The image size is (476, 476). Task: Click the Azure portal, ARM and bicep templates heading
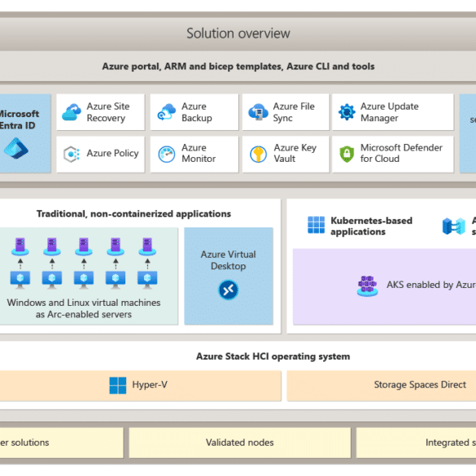tap(238, 66)
